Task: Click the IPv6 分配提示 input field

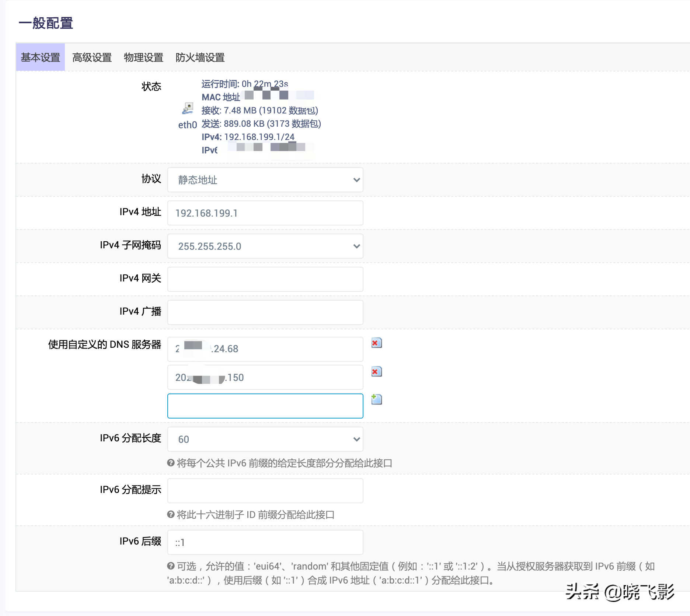Action: click(265, 491)
